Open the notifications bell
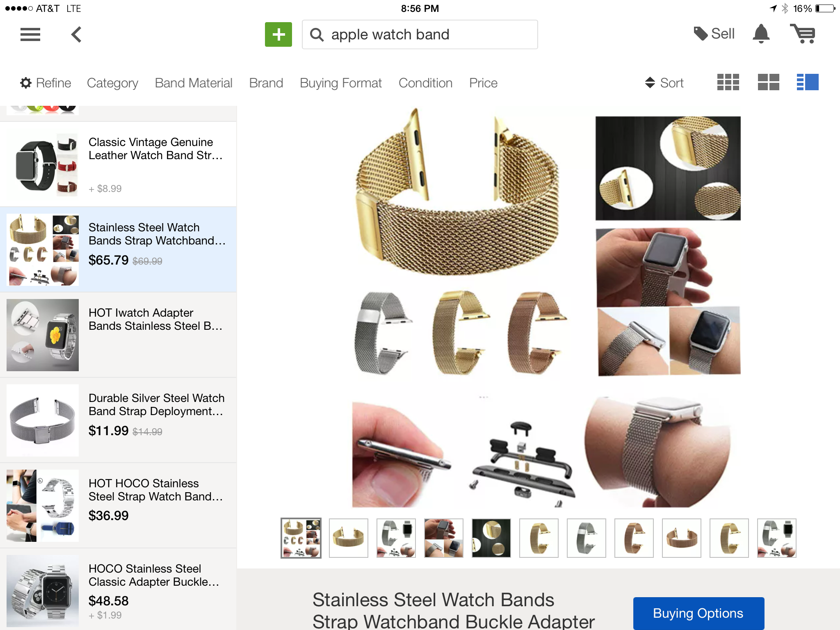The image size is (840, 630). point(761,34)
